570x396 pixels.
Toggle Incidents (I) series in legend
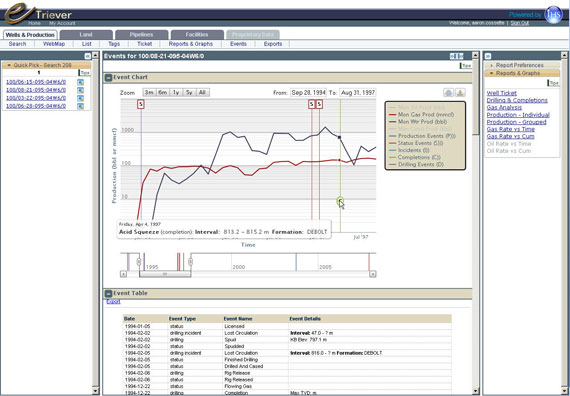(x=409, y=150)
